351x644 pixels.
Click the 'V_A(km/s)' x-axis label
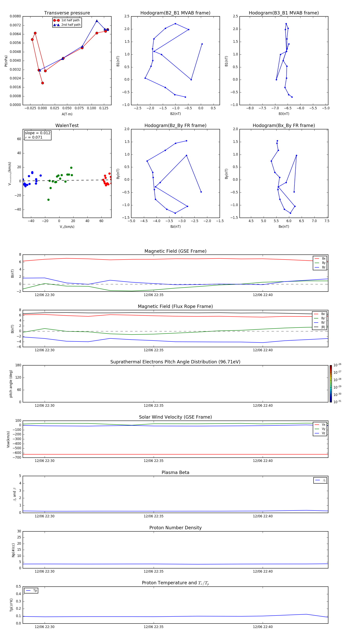point(67,227)
